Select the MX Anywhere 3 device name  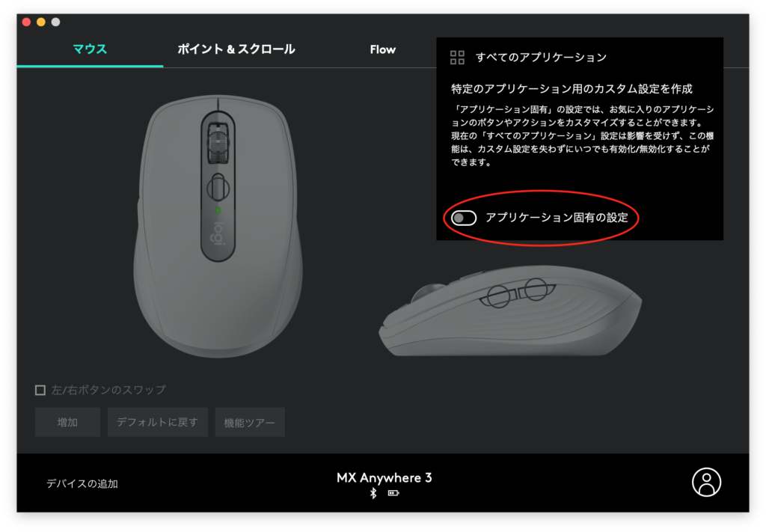click(384, 478)
